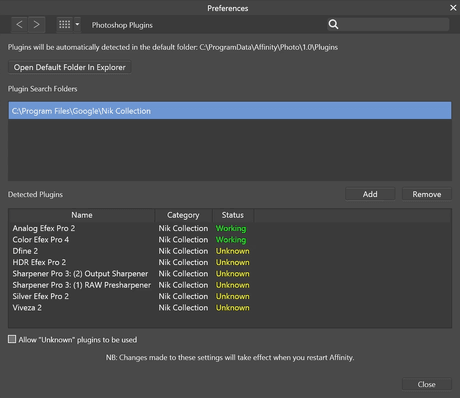
Task: Click Working status of Color Efex Pro 4
Action: click(x=231, y=240)
